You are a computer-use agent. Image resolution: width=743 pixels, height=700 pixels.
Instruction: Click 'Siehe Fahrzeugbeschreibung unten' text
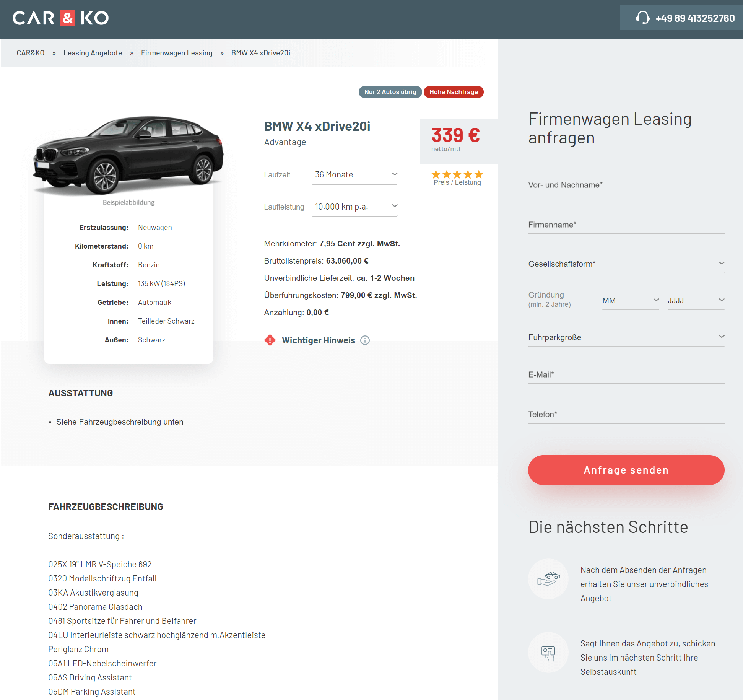pos(120,422)
